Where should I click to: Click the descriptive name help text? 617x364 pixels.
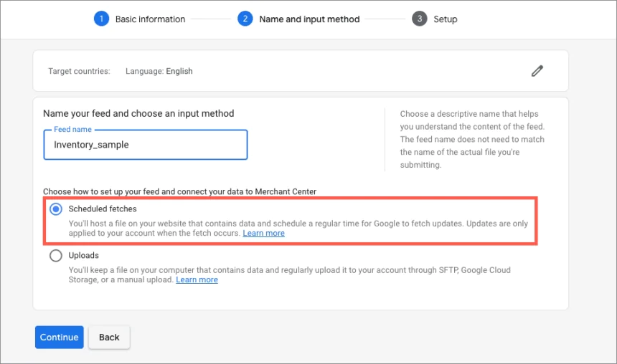471,140
